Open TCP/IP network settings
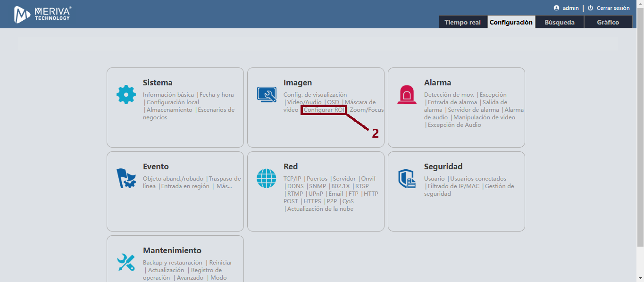 (x=292, y=179)
